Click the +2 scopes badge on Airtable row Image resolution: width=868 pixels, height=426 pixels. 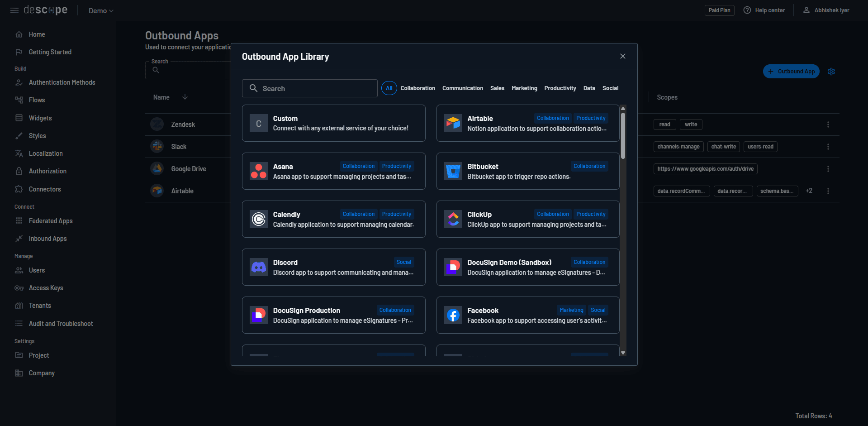809,191
